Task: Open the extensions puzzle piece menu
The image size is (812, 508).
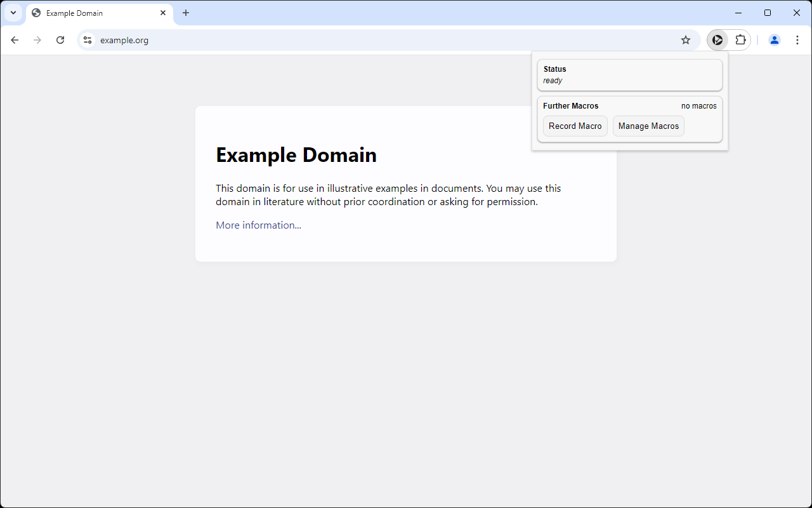Action: pyautogui.click(x=742, y=39)
